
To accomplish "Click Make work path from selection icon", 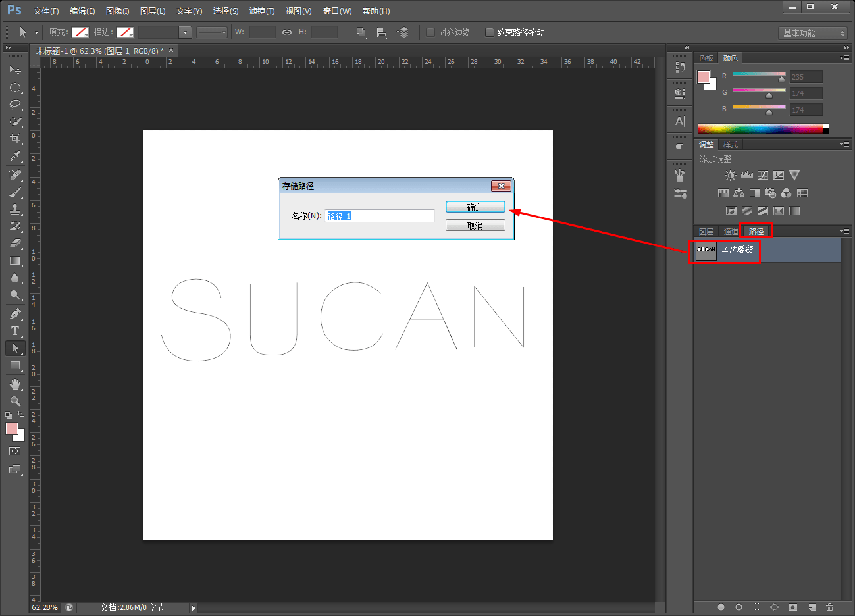I will point(775,607).
